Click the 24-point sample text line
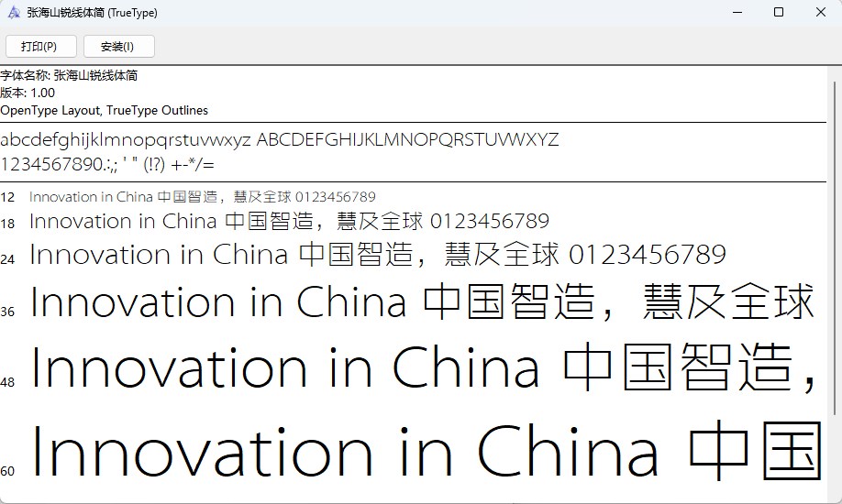Viewport: 842px width, 504px height. (377, 255)
